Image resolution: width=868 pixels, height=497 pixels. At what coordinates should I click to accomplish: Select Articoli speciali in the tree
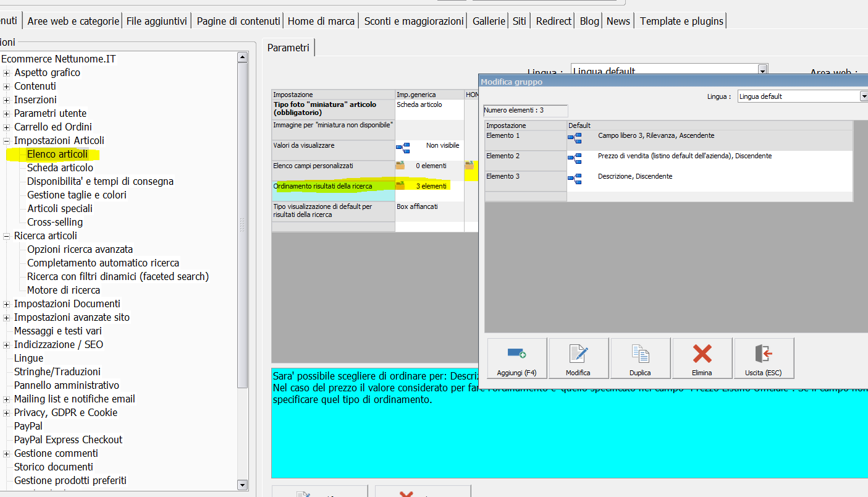60,209
